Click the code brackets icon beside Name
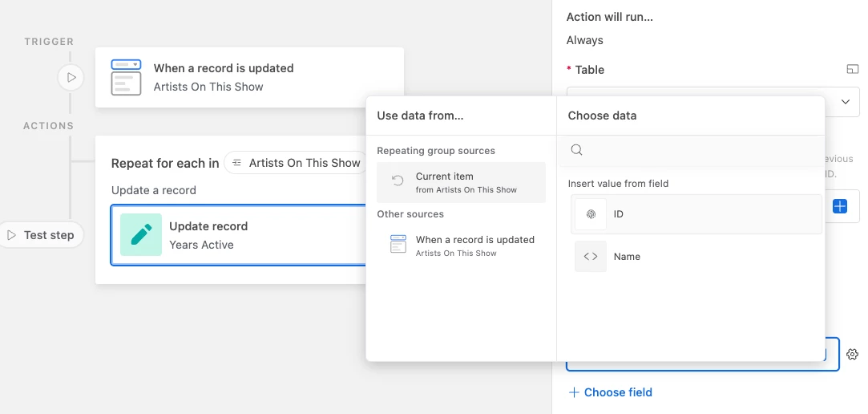The height and width of the screenshot is (414, 868). point(591,257)
